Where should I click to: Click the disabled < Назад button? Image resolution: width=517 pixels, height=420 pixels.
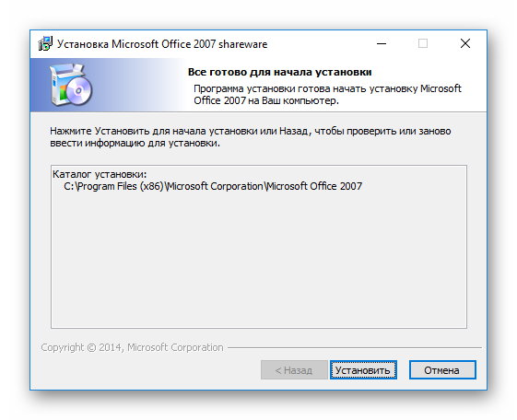(294, 370)
